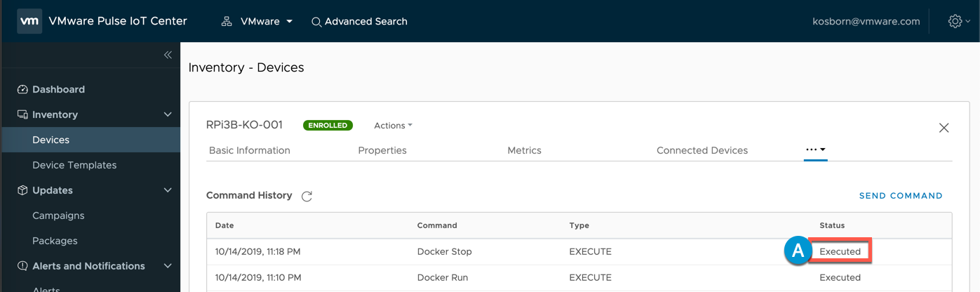This screenshot has height=292, width=980.
Task: Click the VMware Pulse IoT Center title
Action: click(x=118, y=21)
